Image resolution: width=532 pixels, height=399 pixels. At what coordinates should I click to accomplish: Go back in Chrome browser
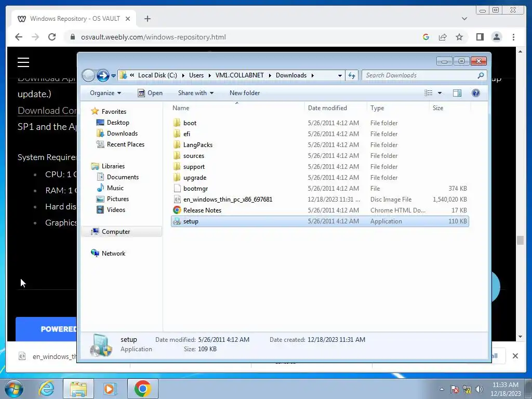pos(19,37)
